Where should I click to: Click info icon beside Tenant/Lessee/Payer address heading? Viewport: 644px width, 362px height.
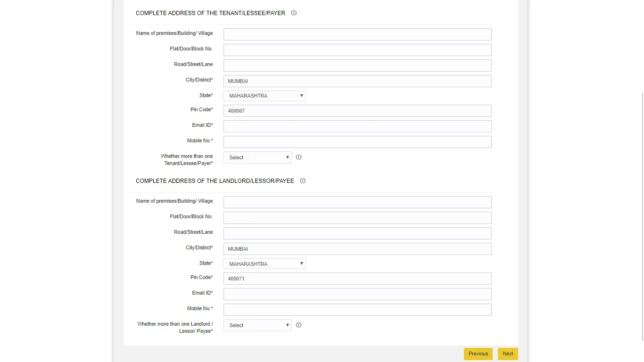294,13
